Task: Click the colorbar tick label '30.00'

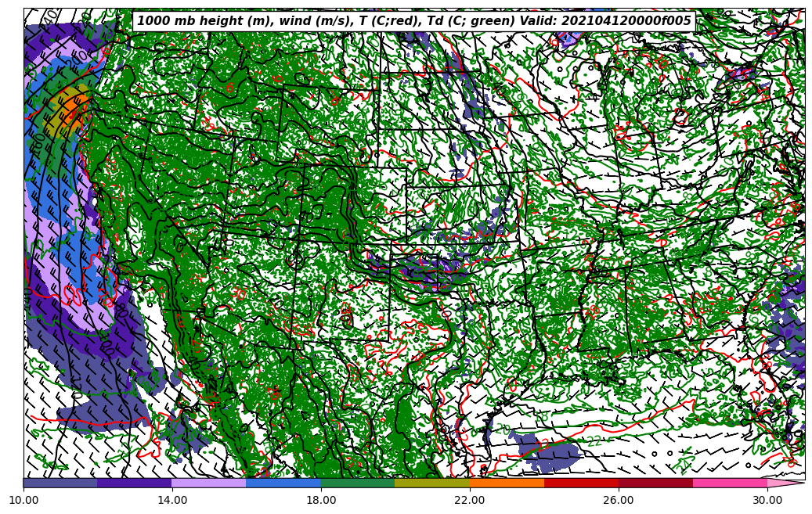Action: click(x=767, y=500)
